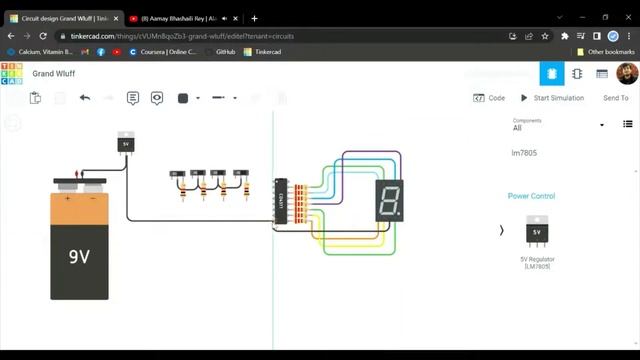This screenshot has height=360, width=640.
Task: Close the YouTube tab
Action: coord(236,19)
